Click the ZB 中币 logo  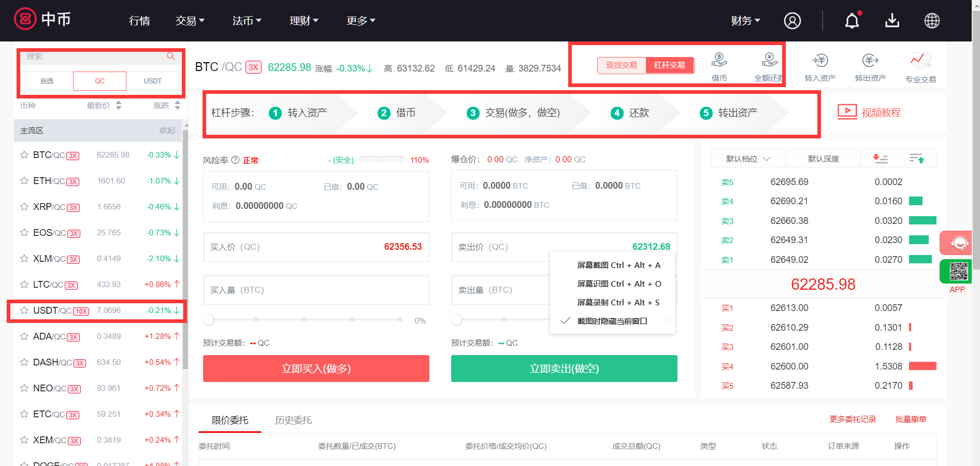(x=42, y=19)
